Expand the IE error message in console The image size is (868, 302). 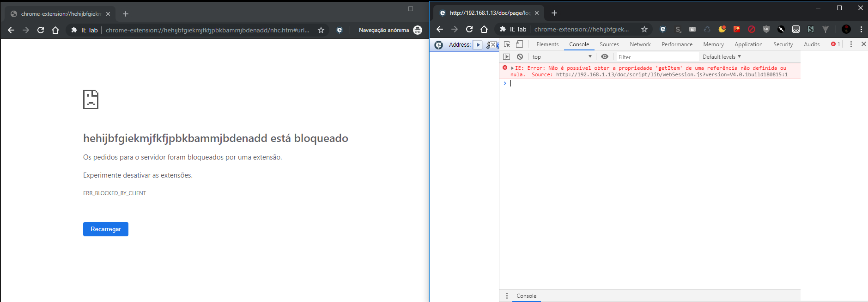512,68
